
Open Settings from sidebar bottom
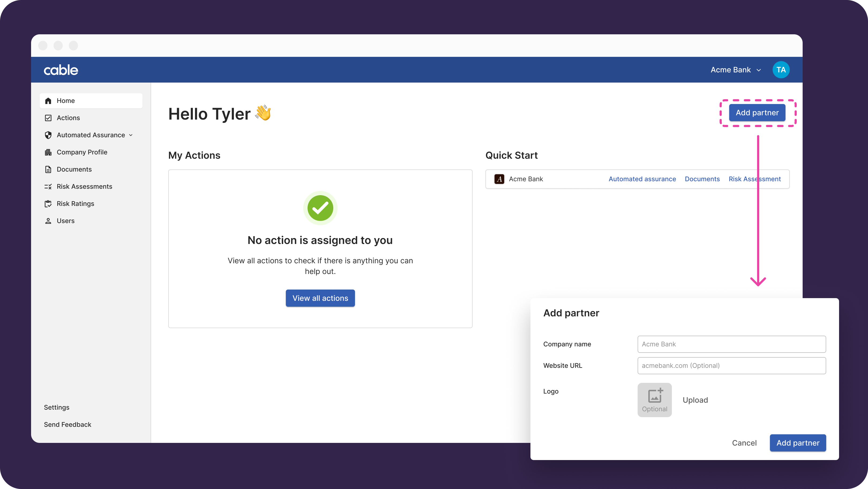[57, 407]
